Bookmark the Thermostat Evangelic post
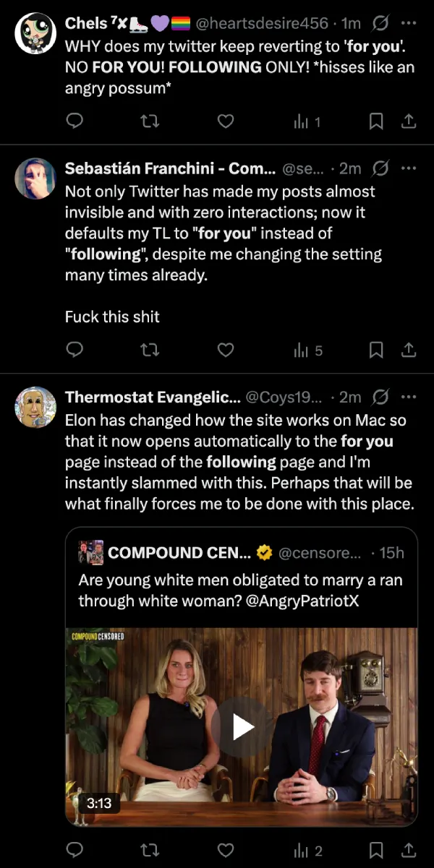This screenshot has width=434, height=868. 376,850
